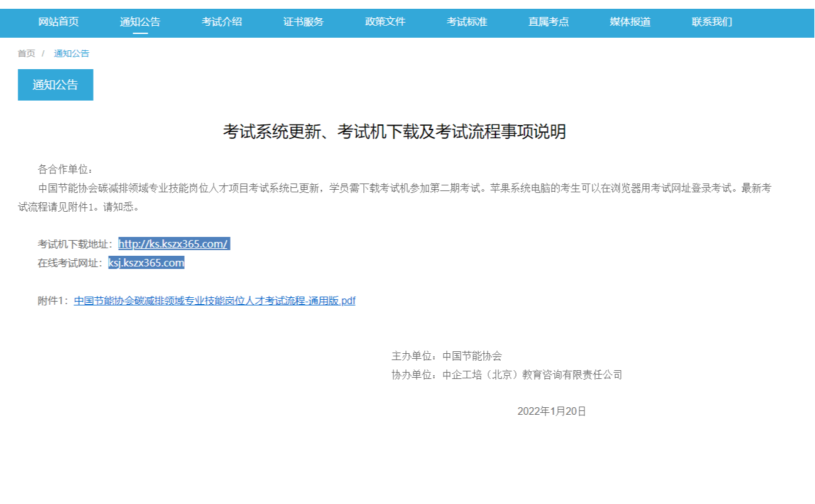The width and height of the screenshot is (815, 504).
Task: Open the 考试流程-通用版.pdf attachment
Action: (x=215, y=301)
